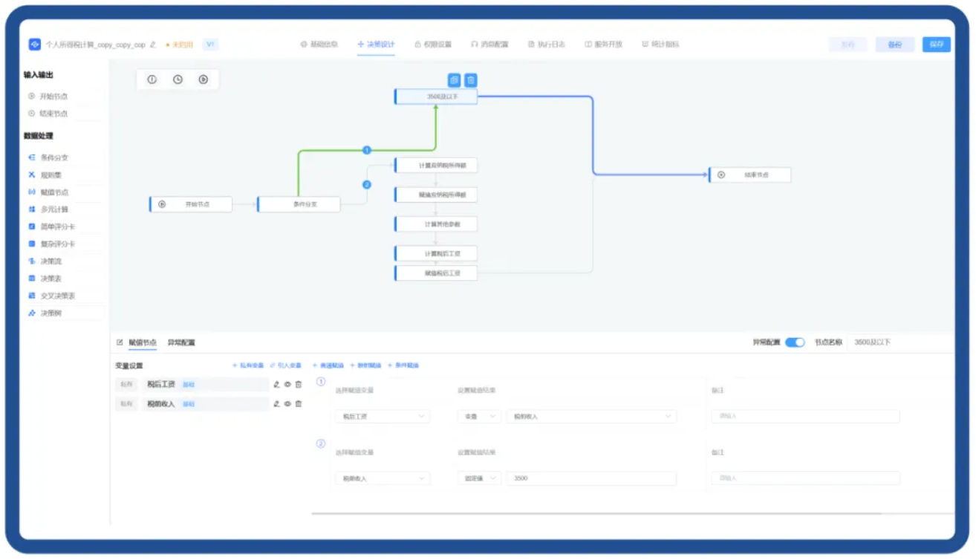Click the blue 保存 button
The height and width of the screenshot is (560, 976).
tap(936, 45)
